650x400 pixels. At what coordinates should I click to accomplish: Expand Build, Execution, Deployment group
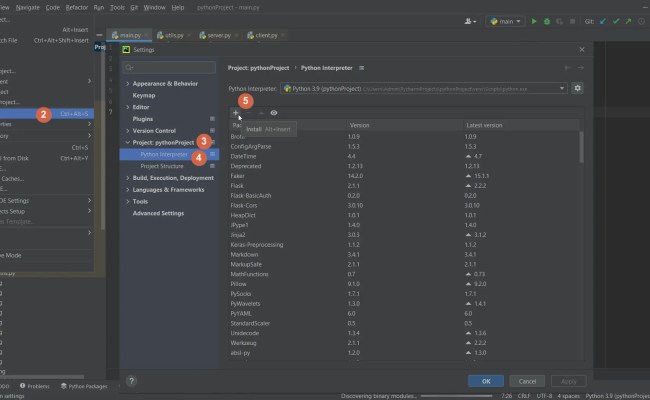coord(128,178)
